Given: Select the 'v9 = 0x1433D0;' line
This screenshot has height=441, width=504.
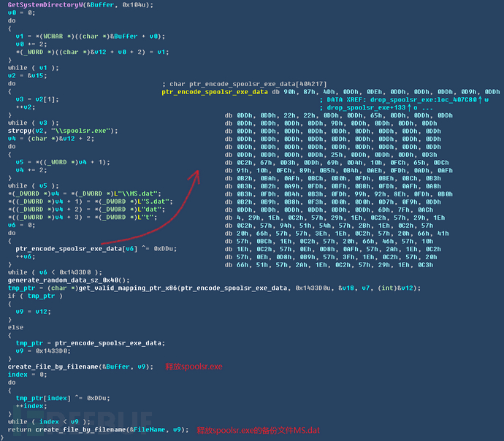Looking at the screenshot, I should 43,351.
